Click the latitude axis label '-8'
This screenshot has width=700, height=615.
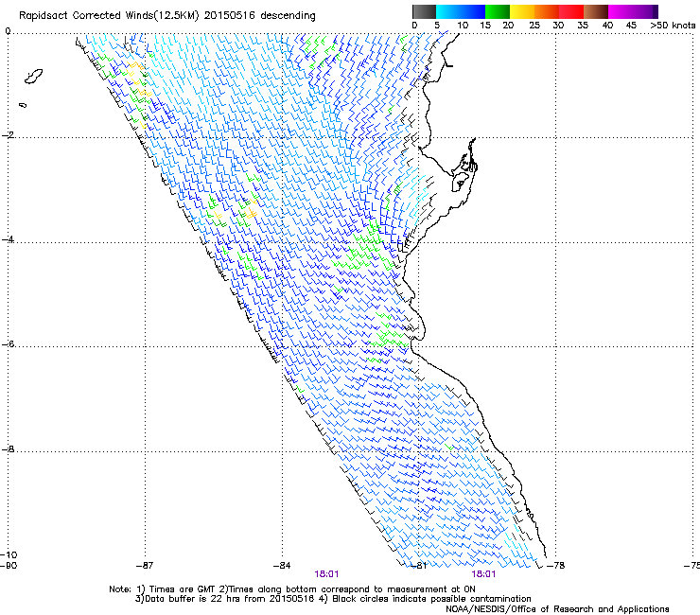[x=9, y=449]
